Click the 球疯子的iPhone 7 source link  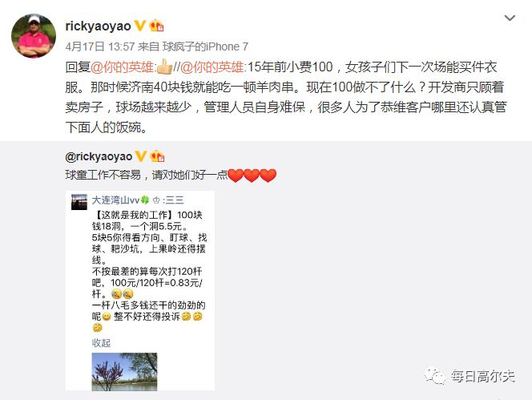tap(205, 46)
